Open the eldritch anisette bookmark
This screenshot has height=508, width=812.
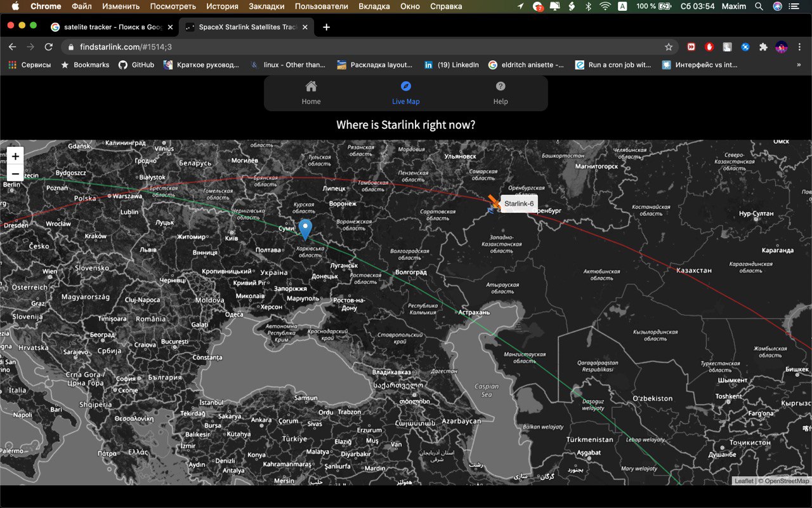(526, 65)
